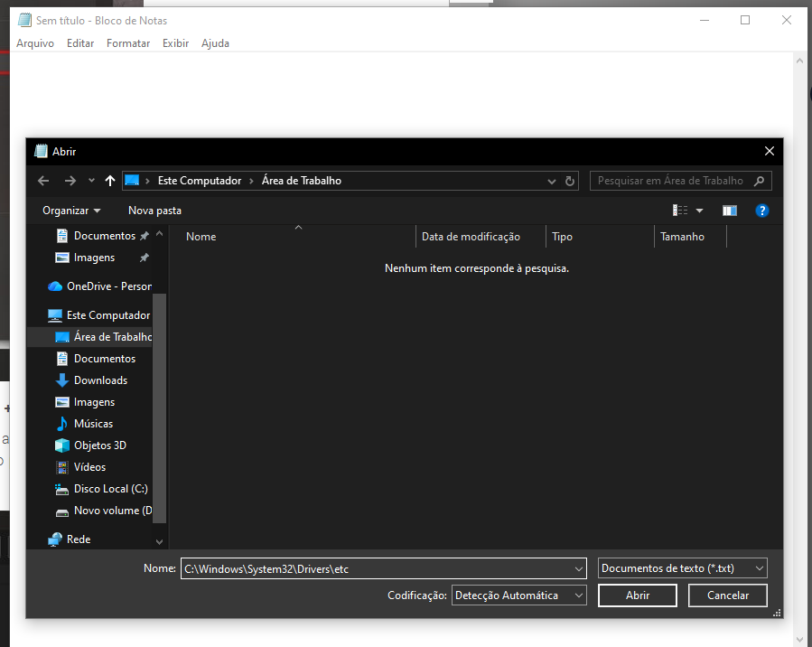Click the up-one-level arrow icon
The height and width of the screenshot is (647, 812).
click(x=110, y=181)
